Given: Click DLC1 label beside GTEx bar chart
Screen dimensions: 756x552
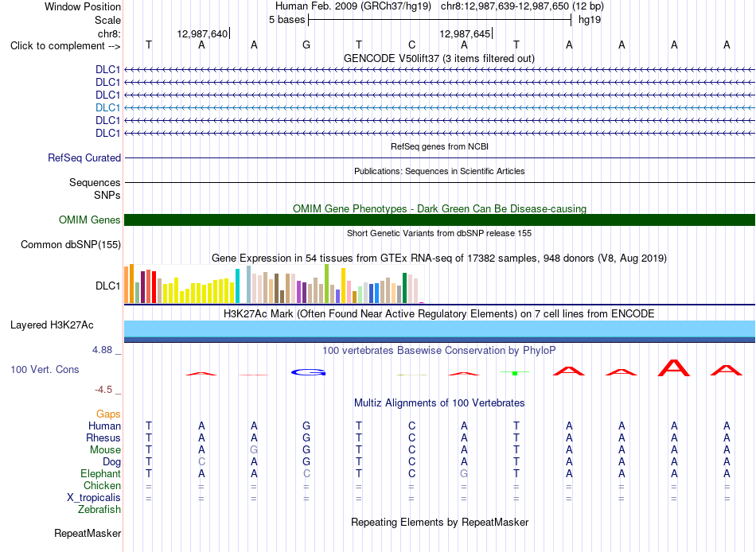Looking at the screenshot, I should coord(107,286).
